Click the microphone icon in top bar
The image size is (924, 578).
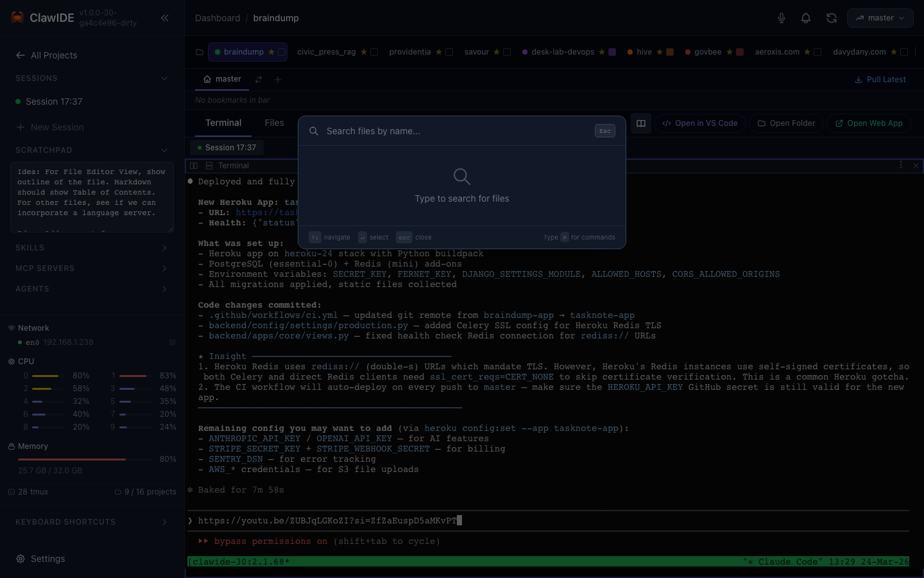(781, 18)
